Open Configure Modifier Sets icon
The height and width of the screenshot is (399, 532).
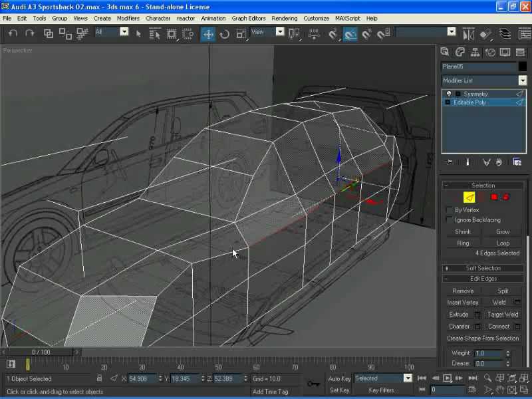tap(517, 162)
